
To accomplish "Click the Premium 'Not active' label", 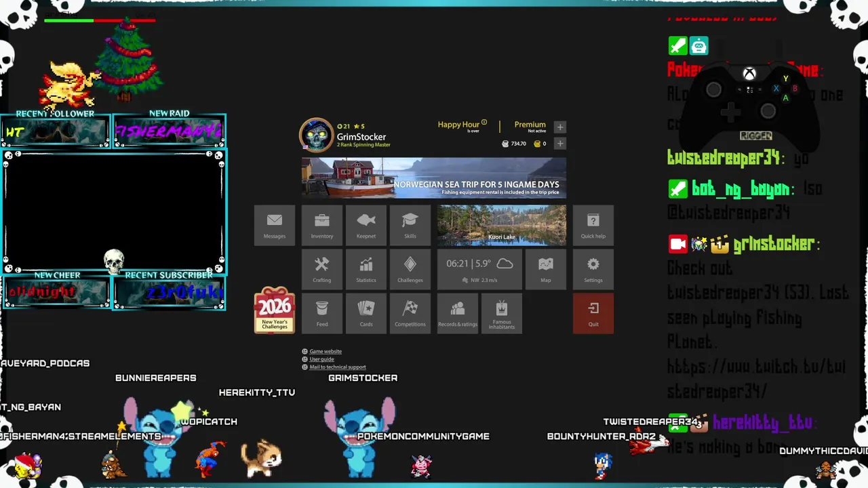I will pyautogui.click(x=536, y=131).
